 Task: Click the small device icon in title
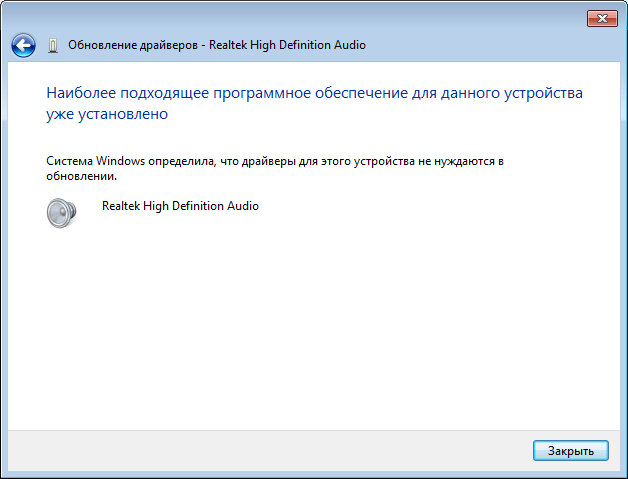pyautogui.click(x=53, y=45)
